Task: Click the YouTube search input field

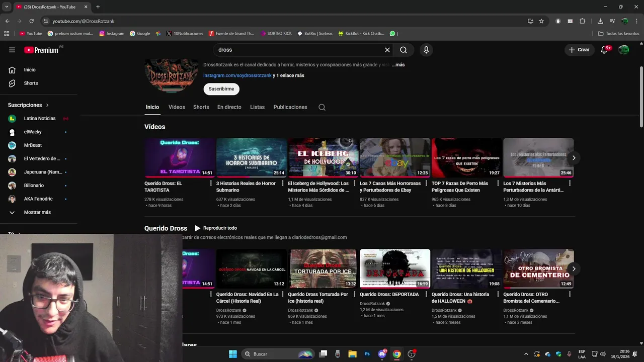Action: [x=299, y=50]
